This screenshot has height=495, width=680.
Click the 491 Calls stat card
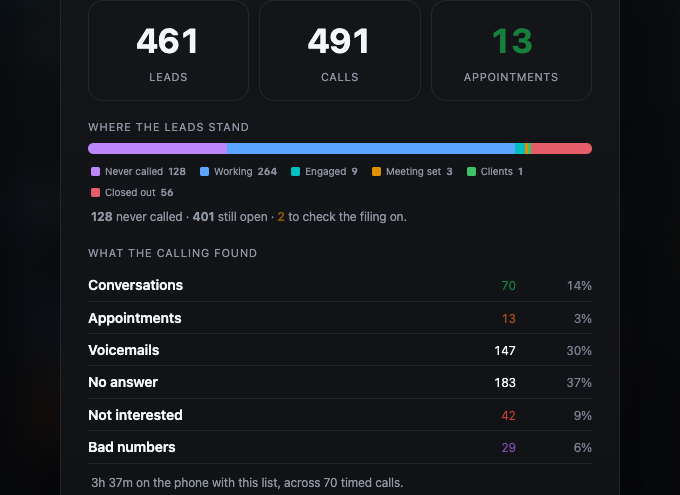tap(340, 50)
